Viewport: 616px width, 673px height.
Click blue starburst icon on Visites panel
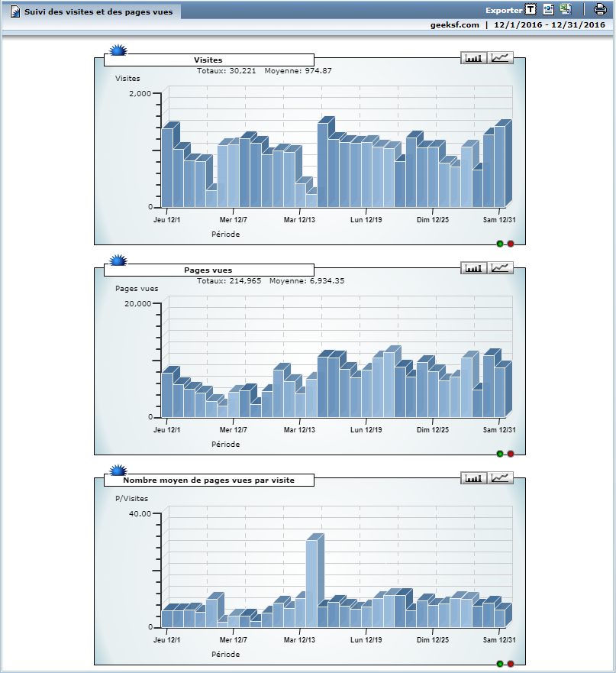pyautogui.click(x=118, y=50)
